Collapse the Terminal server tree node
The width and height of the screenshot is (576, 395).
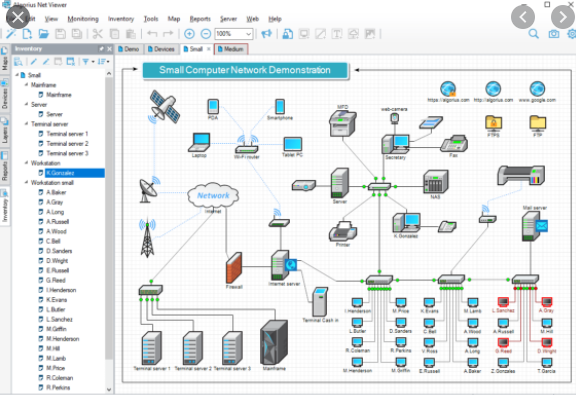click(x=26, y=124)
